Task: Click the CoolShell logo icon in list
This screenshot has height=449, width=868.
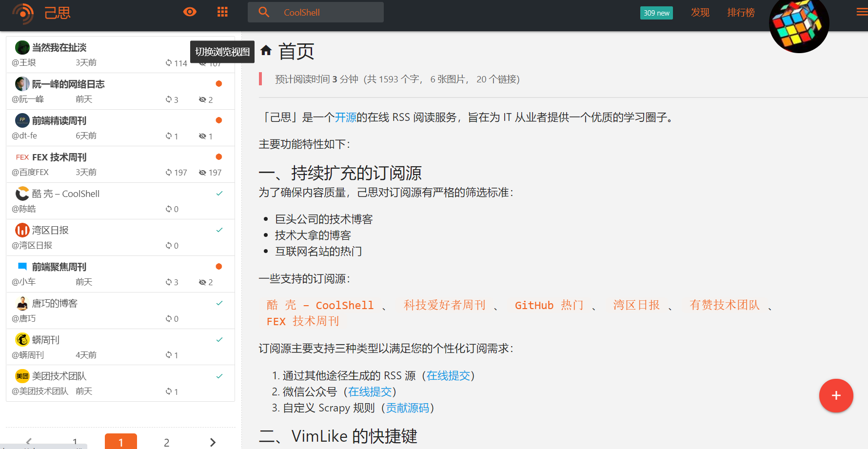Action: pyautogui.click(x=22, y=194)
